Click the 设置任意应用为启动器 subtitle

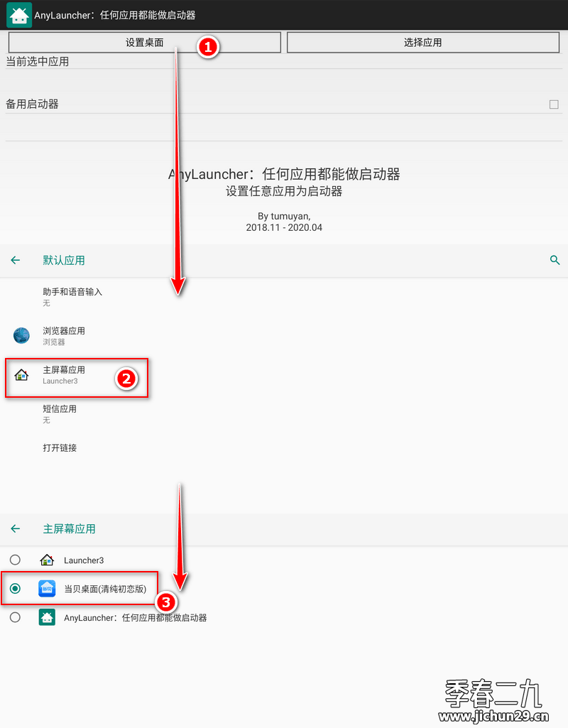pos(284,191)
